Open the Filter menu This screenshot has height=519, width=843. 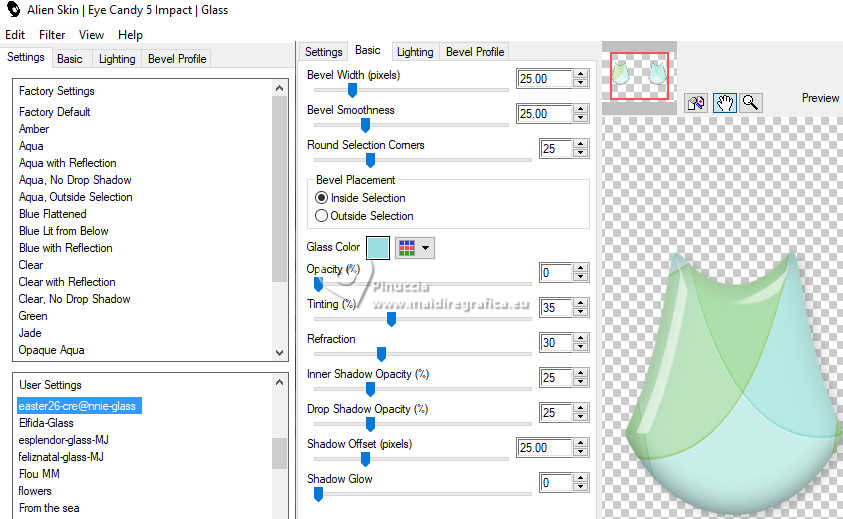point(52,35)
